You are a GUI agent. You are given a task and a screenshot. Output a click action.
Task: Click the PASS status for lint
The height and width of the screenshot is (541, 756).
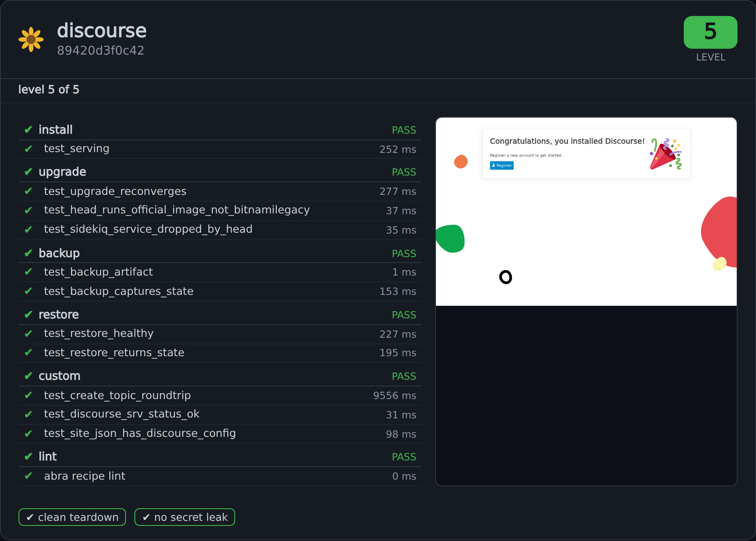coord(404,457)
